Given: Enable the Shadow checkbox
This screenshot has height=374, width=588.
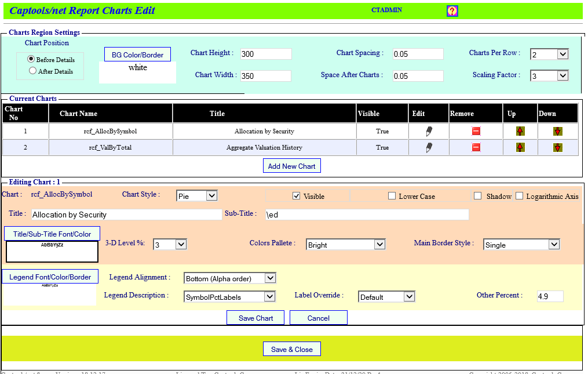Looking at the screenshot, I should tap(477, 195).
